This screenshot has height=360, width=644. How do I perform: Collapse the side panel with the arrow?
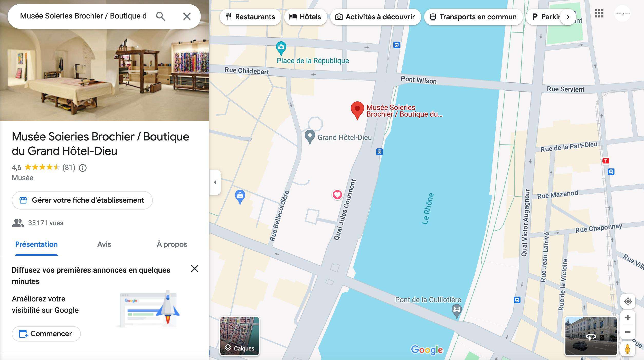click(x=215, y=182)
